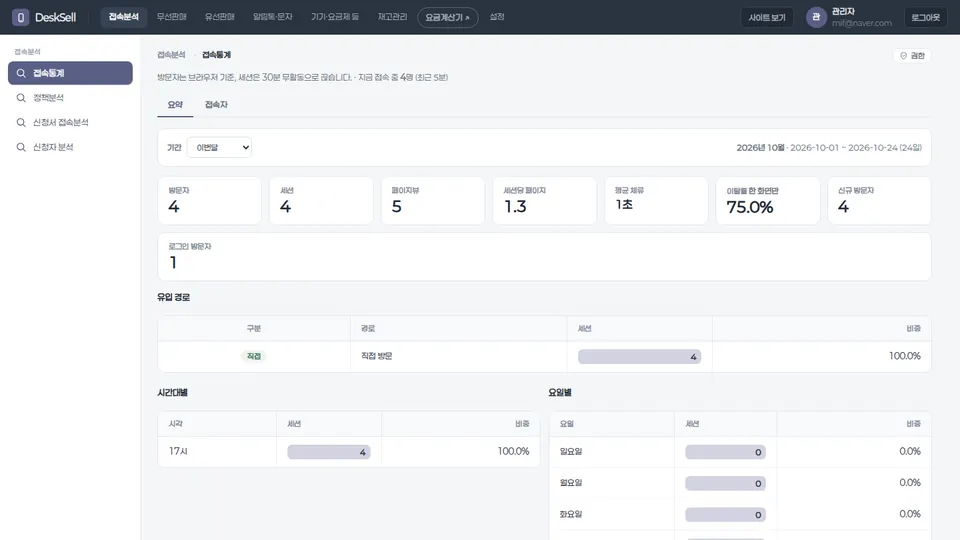Image resolution: width=960 pixels, height=540 pixels.
Task: Click the 100.0% share in 유입 경로 row
Action: tap(904, 356)
